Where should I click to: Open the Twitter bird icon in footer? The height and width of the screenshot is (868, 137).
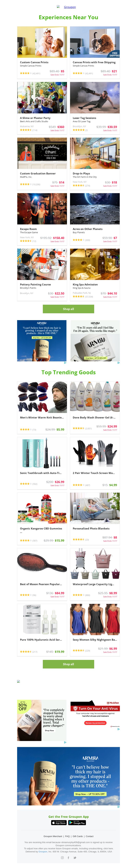[x=75, y=858]
